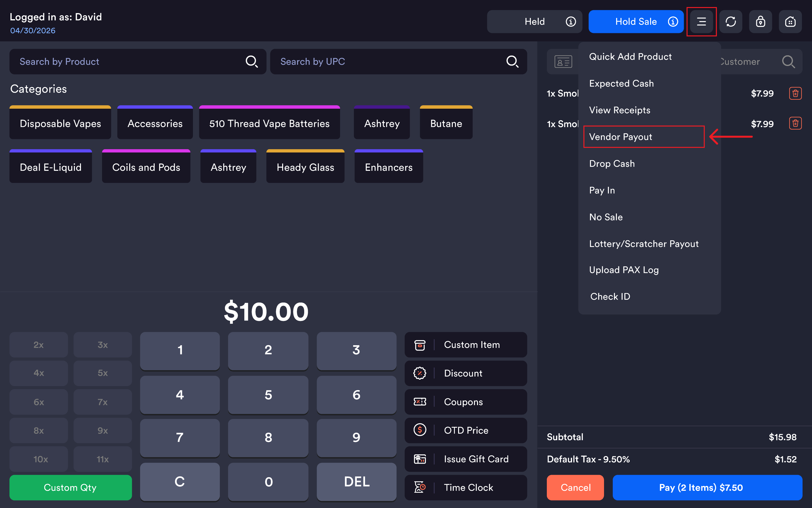Tap the 5 key on keypad
Viewport: 812px width, 508px height.
coord(268,395)
